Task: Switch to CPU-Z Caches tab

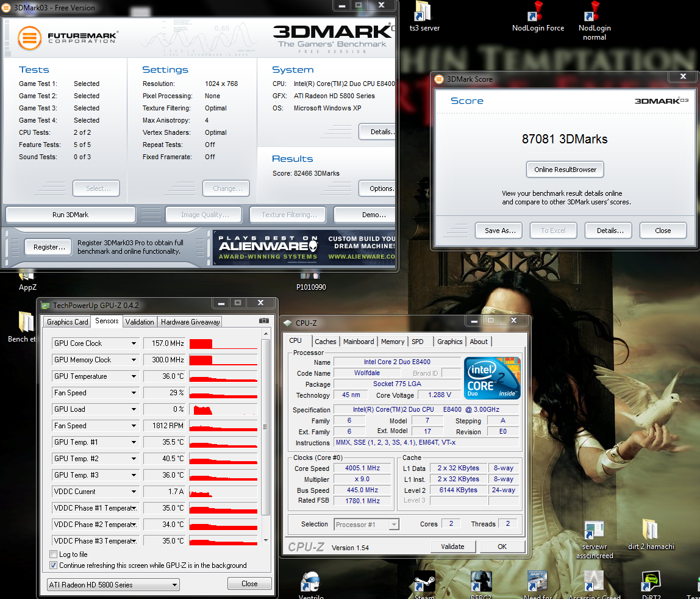Action: [326, 341]
